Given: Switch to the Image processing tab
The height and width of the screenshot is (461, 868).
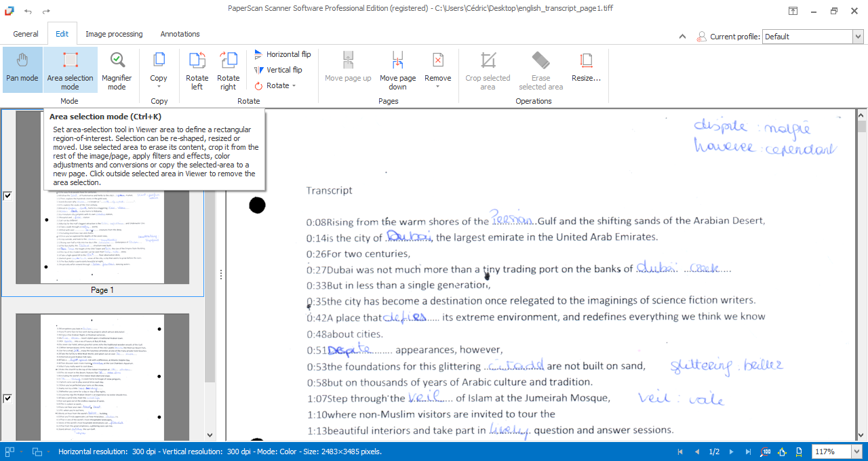Looking at the screenshot, I should coord(114,34).
